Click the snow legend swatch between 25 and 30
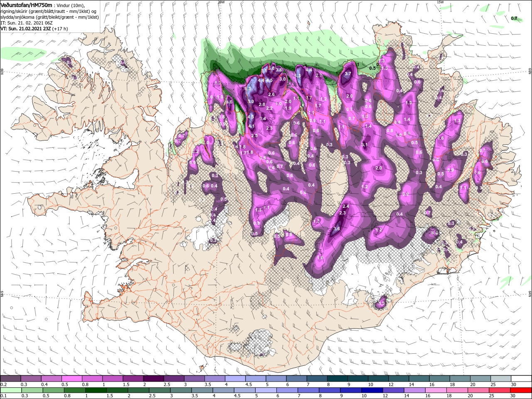532x399 pixels. (x=501, y=379)
